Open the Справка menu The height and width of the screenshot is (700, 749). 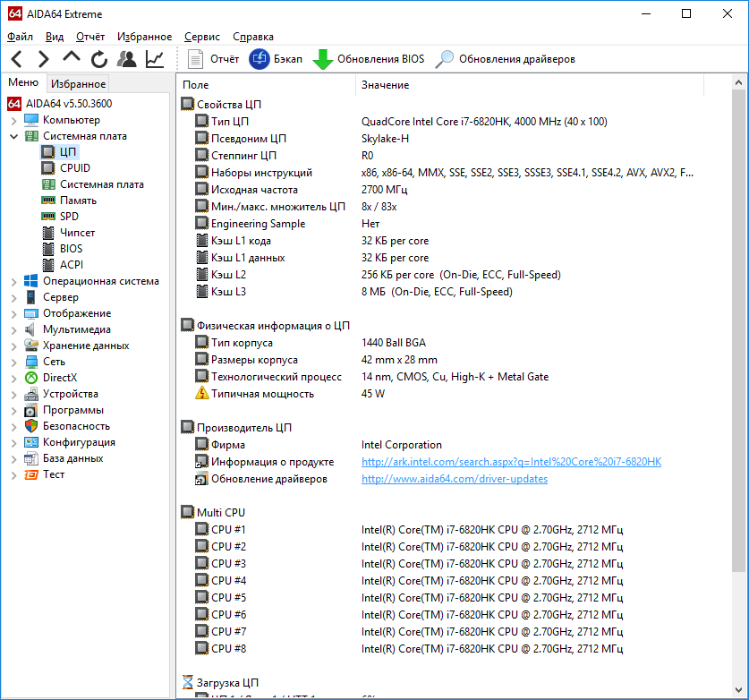(x=253, y=37)
